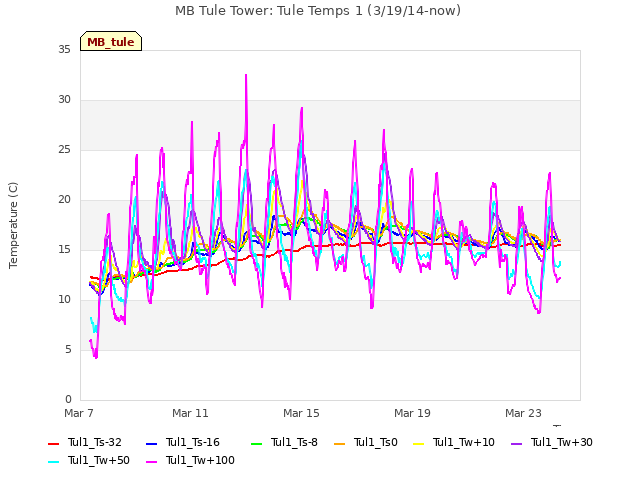The image size is (640, 480).
Task: Toggle Tul1_Ts-32 series legend label
Action: 95,442
